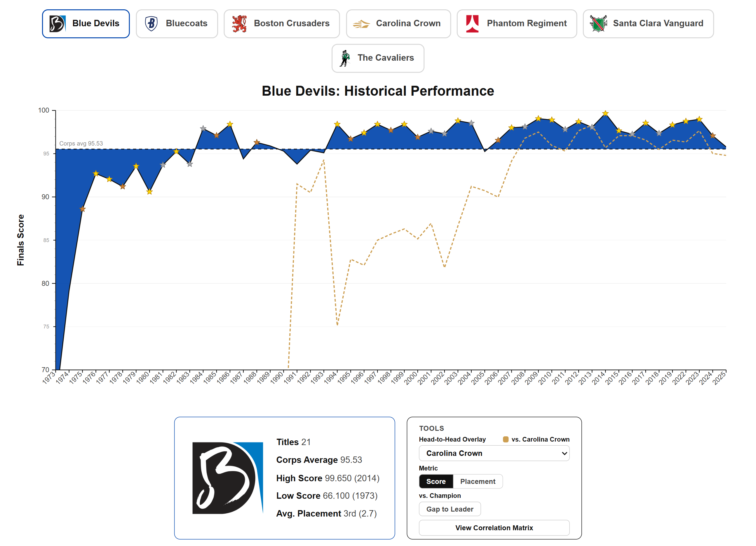Image resolution: width=756 pixels, height=546 pixels.
Task: Click Avg. Placement 3rd (2.7) text
Action: pyautogui.click(x=326, y=513)
